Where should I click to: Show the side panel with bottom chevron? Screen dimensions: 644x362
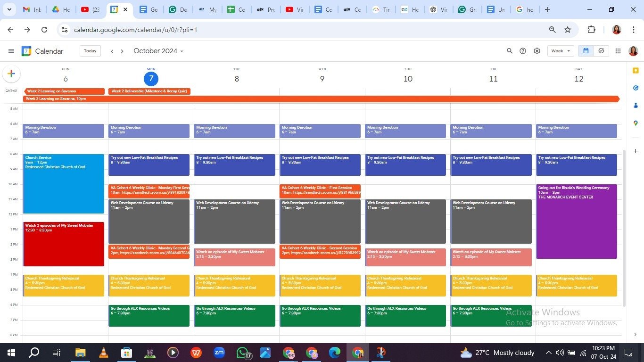[636, 335]
